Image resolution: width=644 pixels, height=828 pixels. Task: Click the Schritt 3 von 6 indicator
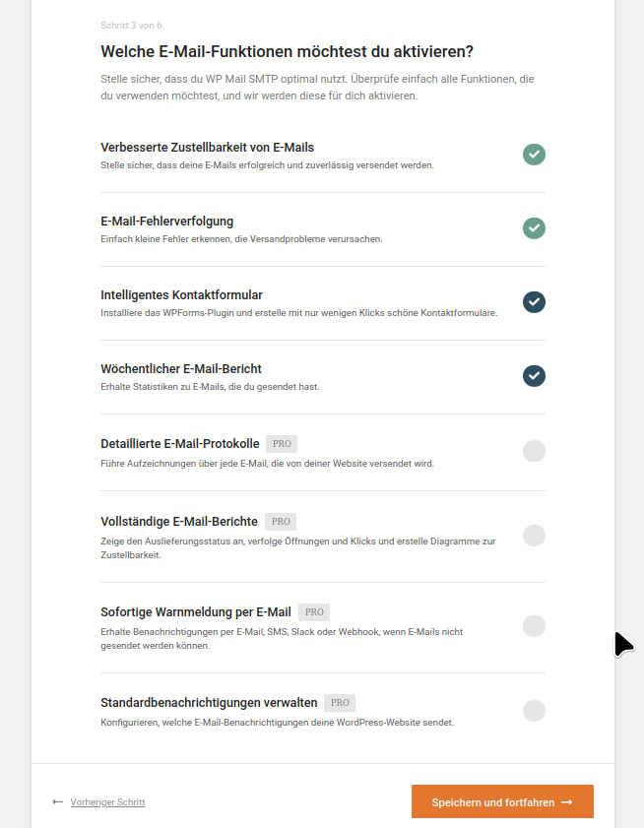click(132, 25)
